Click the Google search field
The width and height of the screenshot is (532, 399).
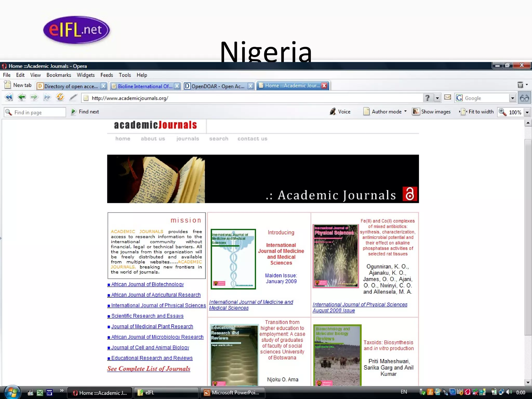[482, 98]
